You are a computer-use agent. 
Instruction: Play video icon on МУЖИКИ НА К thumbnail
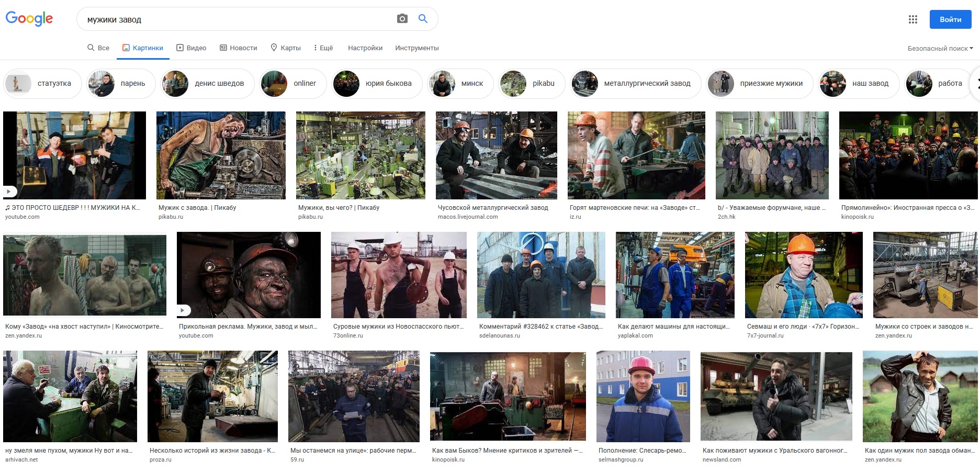tap(9, 192)
